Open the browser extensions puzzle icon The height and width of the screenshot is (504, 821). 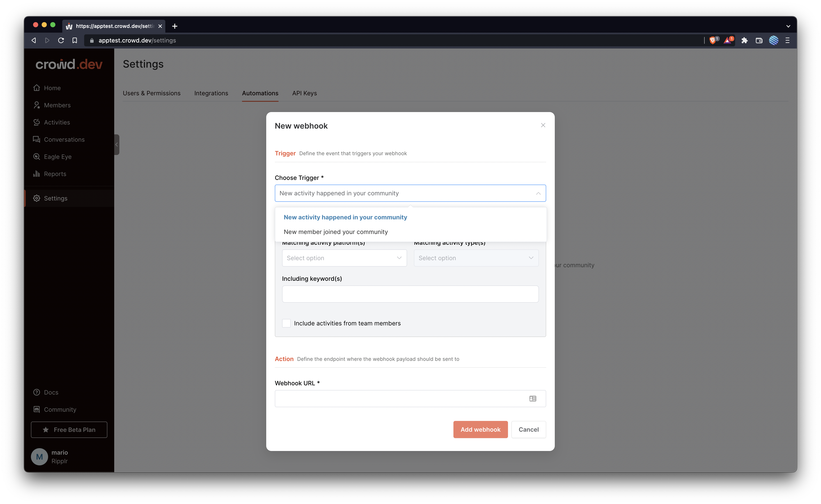(x=744, y=40)
